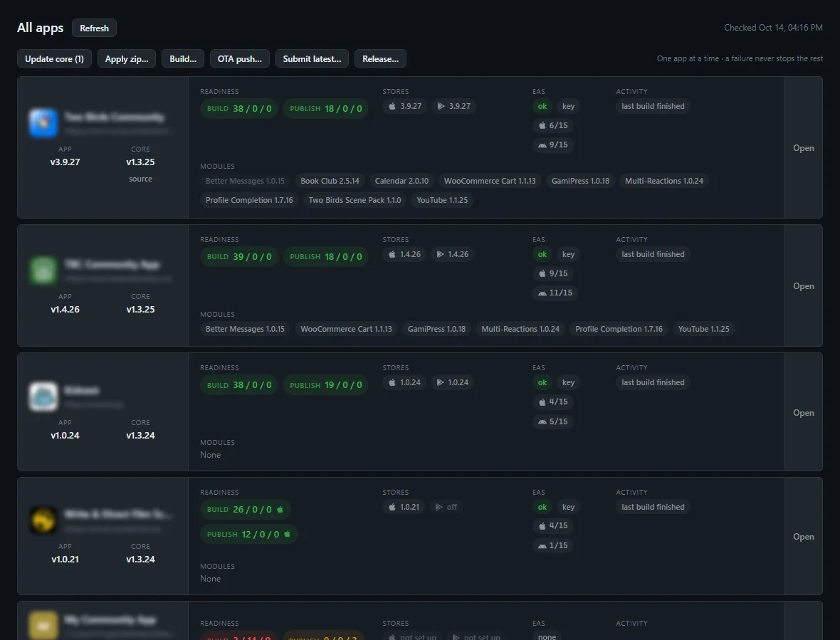
Task: Click the Refresh button
Action: tap(94, 28)
